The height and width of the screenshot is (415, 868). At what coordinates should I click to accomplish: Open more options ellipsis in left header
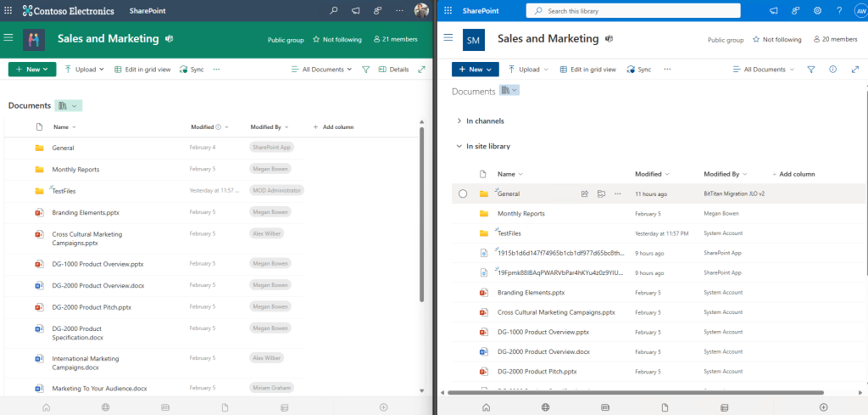(x=400, y=10)
